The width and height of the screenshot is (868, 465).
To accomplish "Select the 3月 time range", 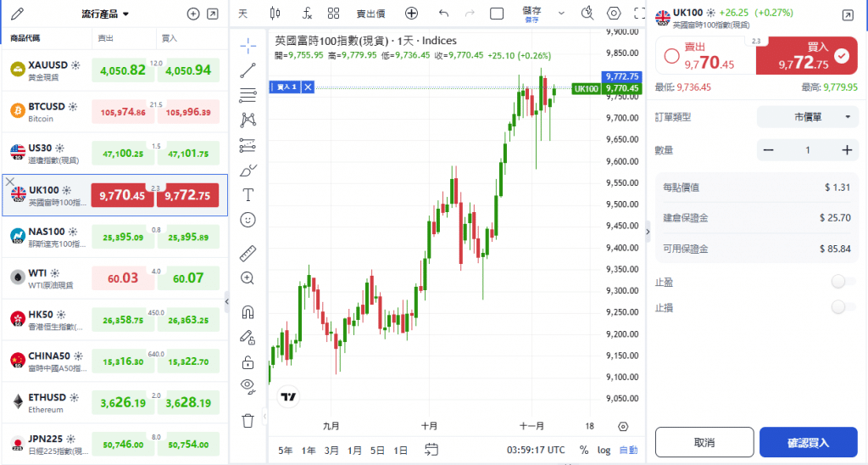I will pos(331,450).
